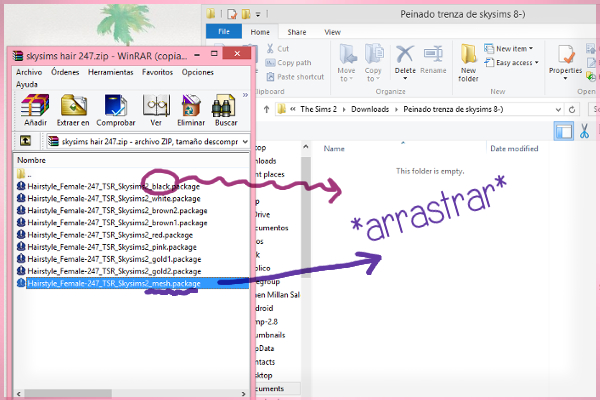The width and height of the screenshot is (600, 400).
Task: Open the File tab in Explorer
Action: click(224, 31)
